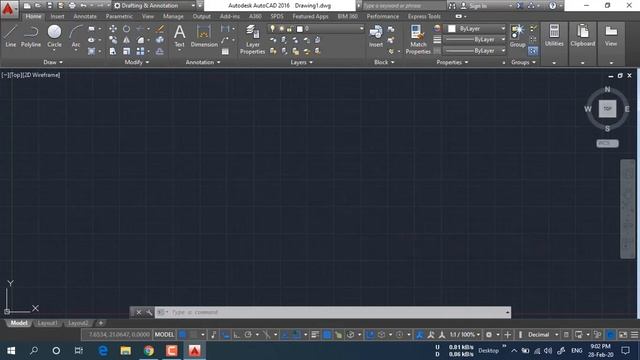The image size is (640, 360).
Task: Toggle group selection highlighted icon in Groups panel
Action: pyautogui.click(x=533, y=51)
